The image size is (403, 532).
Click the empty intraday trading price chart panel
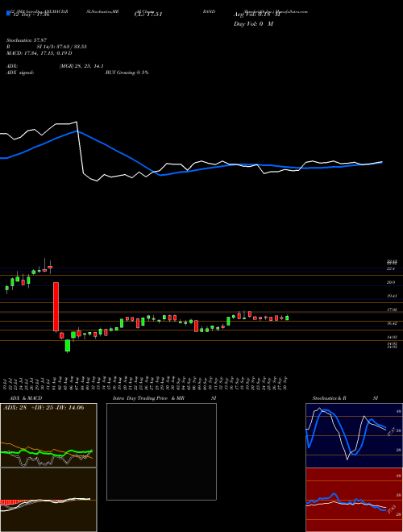click(x=161, y=451)
